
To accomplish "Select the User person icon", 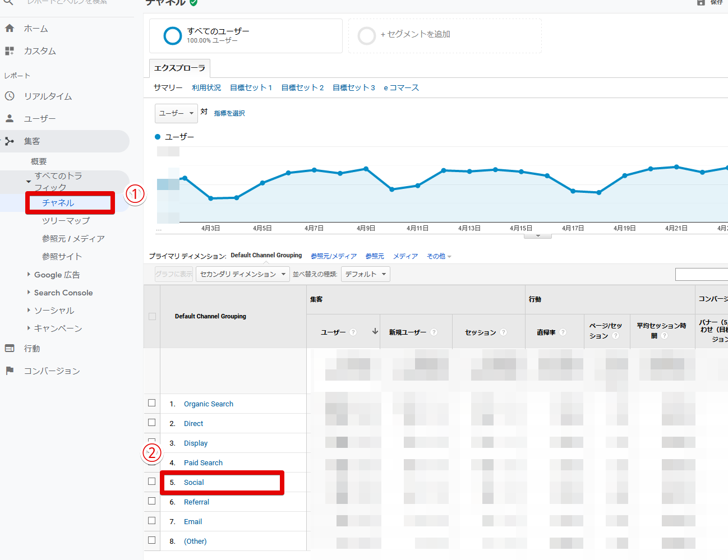I will (x=10, y=118).
